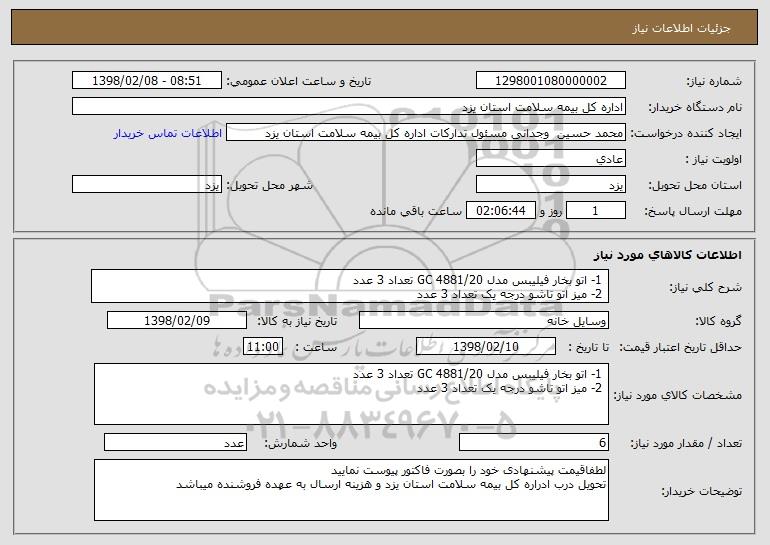Select the label شهر محل تحویل

click(x=269, y=186)
